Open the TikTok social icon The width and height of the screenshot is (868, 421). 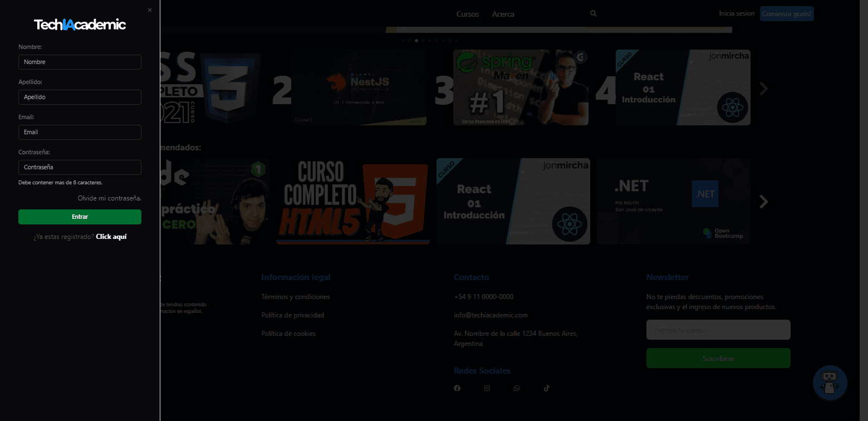point(547,388)
